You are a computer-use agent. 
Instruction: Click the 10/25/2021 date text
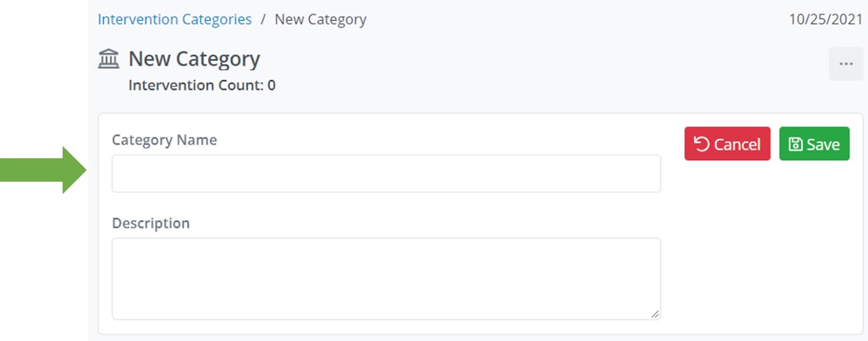pyautogui.click(x=825, y=20)
